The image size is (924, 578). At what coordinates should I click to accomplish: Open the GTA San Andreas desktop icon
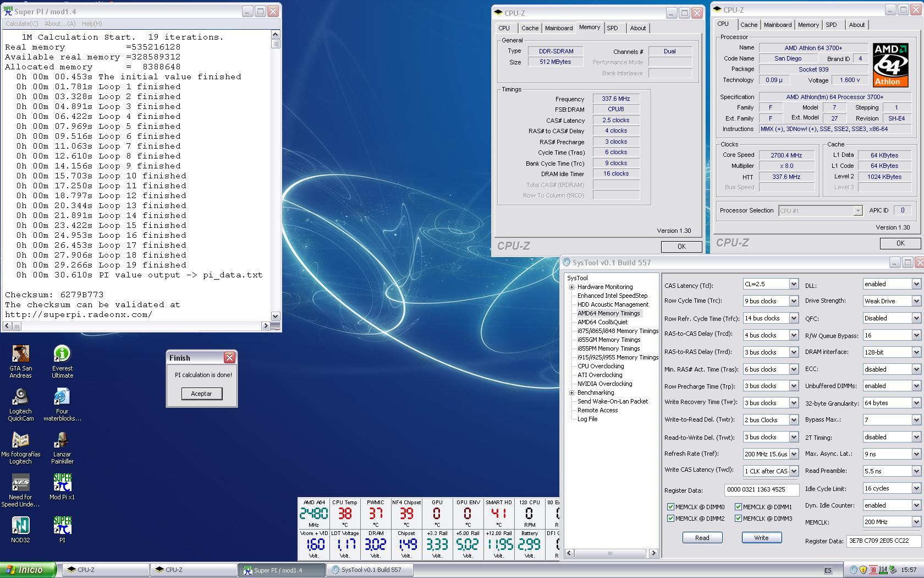point(20,355)
